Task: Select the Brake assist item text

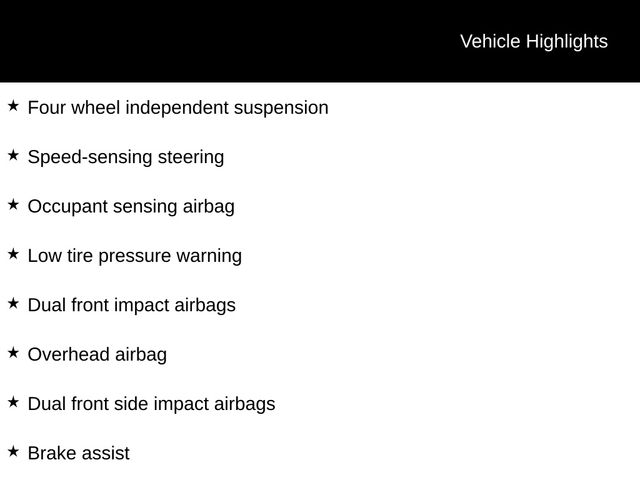Action: coord(78,454)
